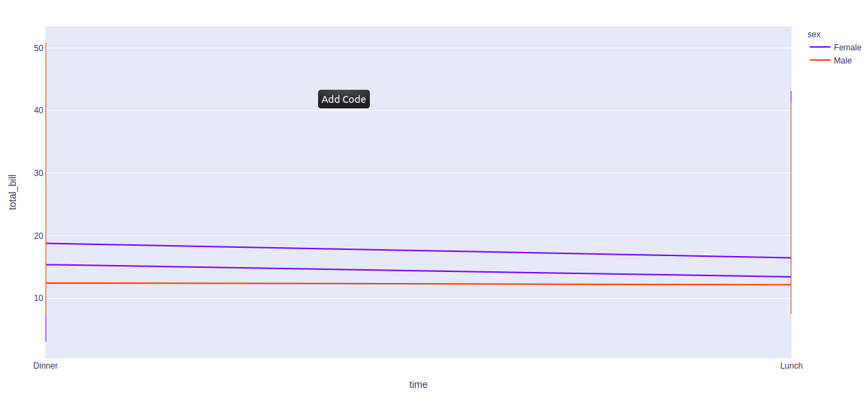The image size is (868, 399).
Task: Click the 'time' x-axis title
Action: pos(418,385)
